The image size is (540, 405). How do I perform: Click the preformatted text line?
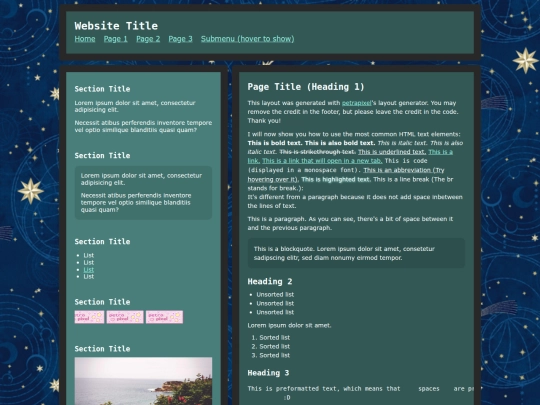pyautogui.click(x=360, y=389)
